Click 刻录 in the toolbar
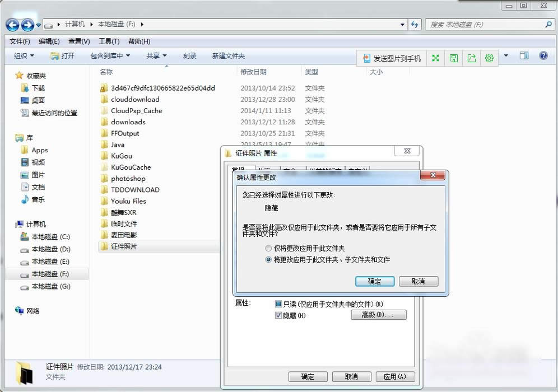The width and height of the screenshot is (558, 392). pyautogui.click(x=190, y=56)
